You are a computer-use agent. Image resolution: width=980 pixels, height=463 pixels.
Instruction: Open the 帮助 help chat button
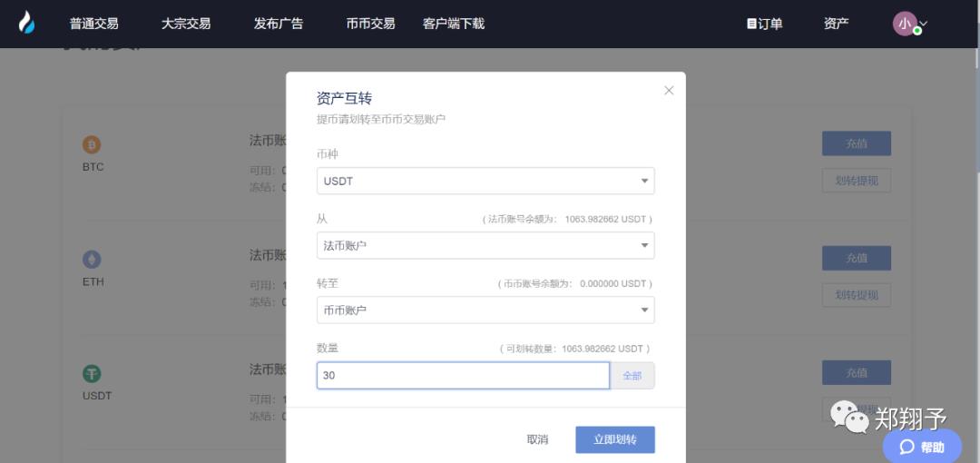tap(922, 447)
